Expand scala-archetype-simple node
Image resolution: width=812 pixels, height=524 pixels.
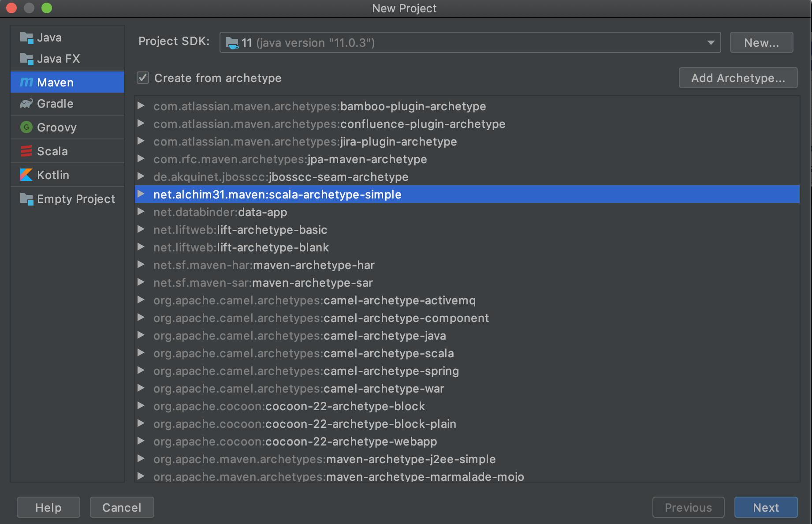[141, 194]
